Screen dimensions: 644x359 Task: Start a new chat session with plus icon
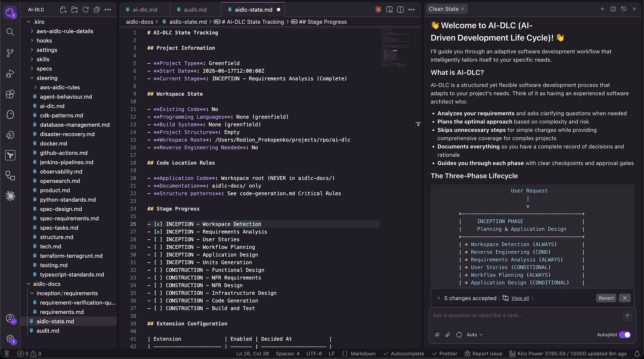[x=602, y=9]
